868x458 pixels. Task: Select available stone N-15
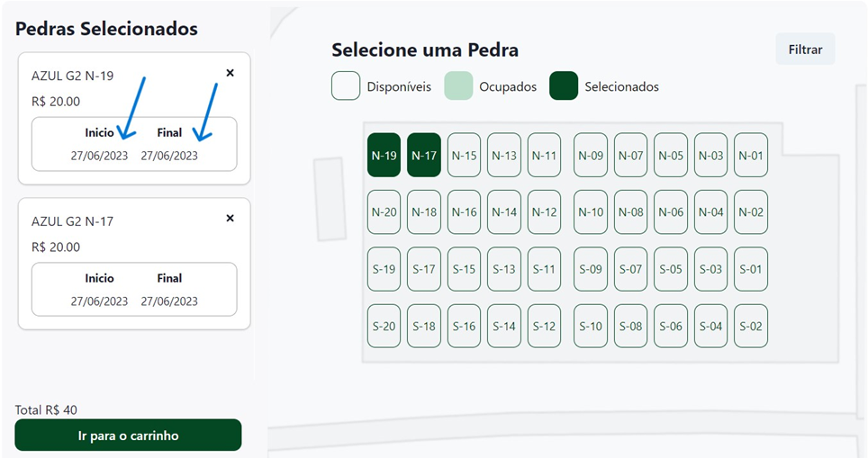pyautogui.click(x=465, y=156)
